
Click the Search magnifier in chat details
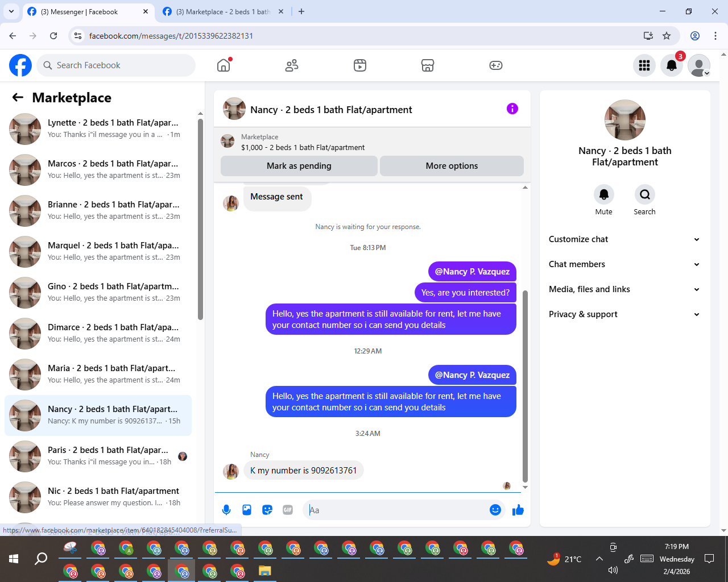(645, 194)
